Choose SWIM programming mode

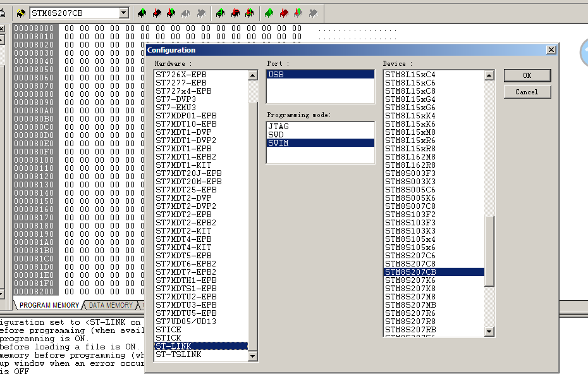321,143
